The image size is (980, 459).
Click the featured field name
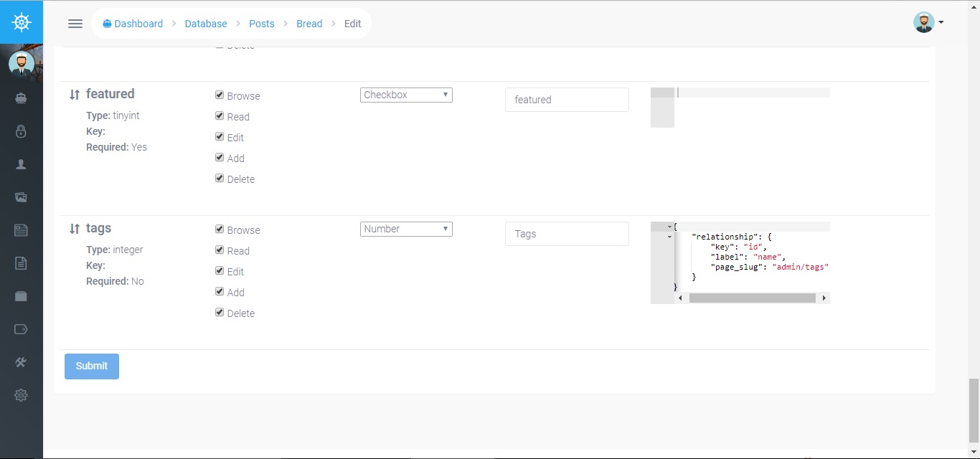110,94
